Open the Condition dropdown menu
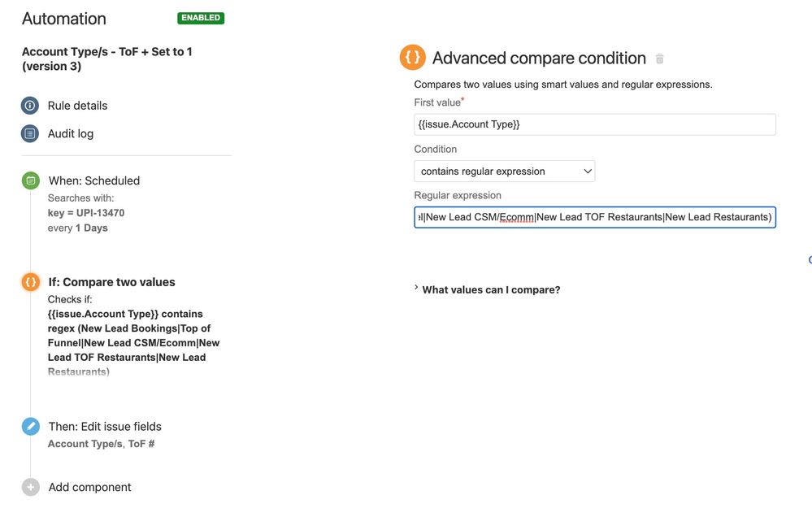 pyautogui.click(x=505, y=172)
